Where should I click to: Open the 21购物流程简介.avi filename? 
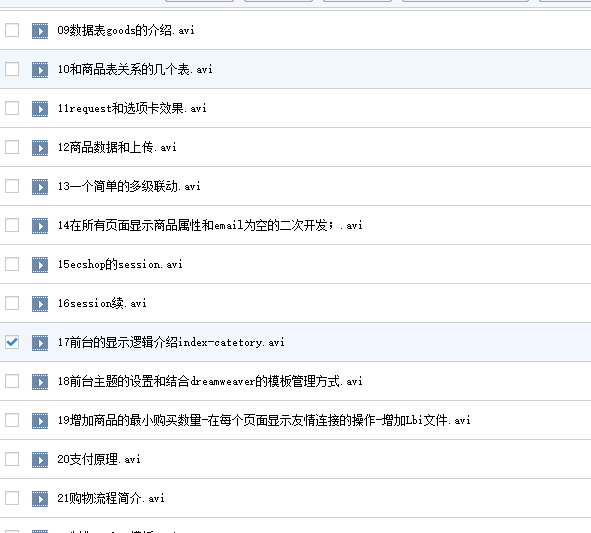[111, 498]
